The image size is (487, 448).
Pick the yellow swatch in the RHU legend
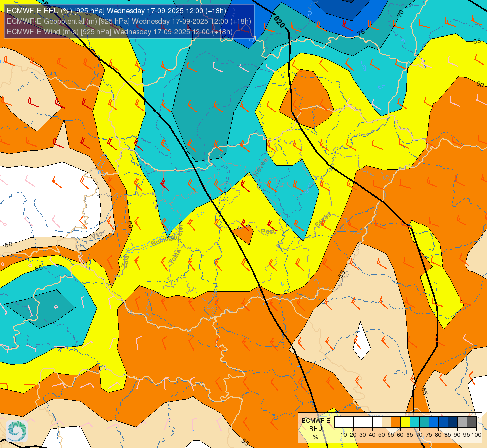point(405,422)
